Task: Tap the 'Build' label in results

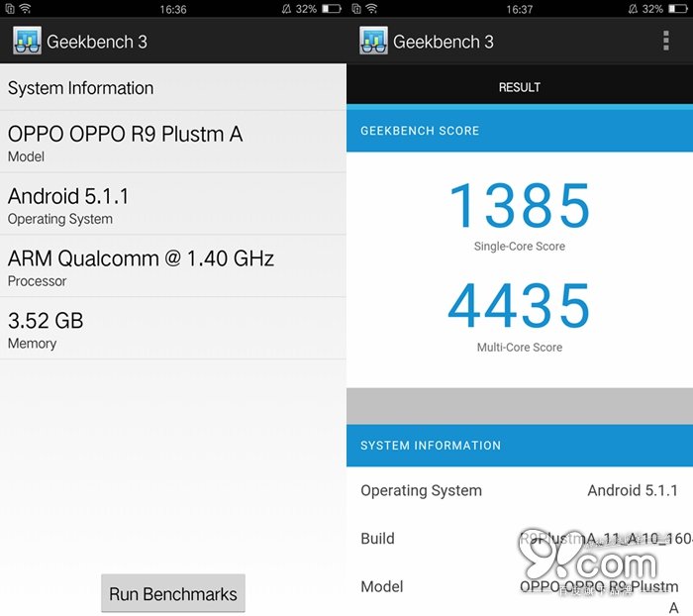Action: 377,539
